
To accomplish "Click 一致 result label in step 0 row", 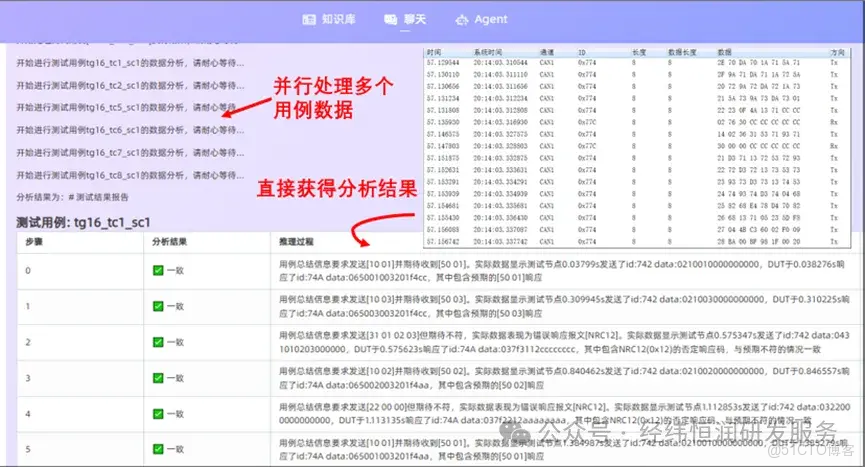I will (x=175, y=270).
